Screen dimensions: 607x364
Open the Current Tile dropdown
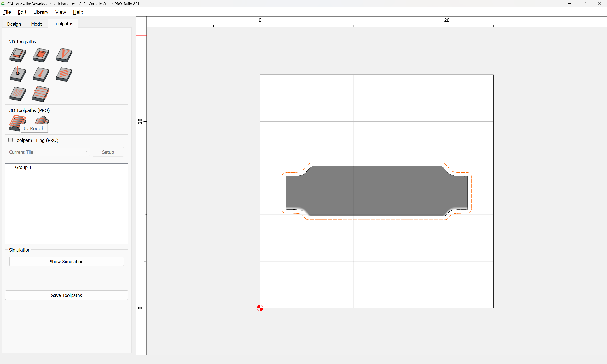click(x=63, y=152)
